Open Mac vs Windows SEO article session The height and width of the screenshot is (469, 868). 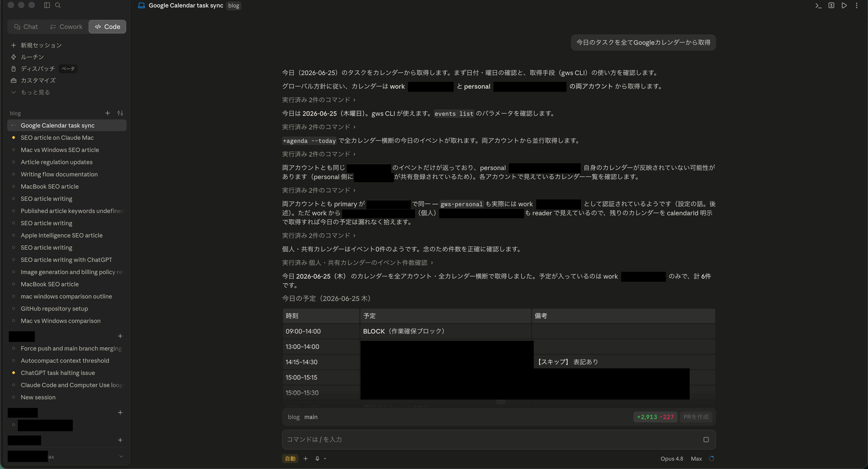(67, 150)
